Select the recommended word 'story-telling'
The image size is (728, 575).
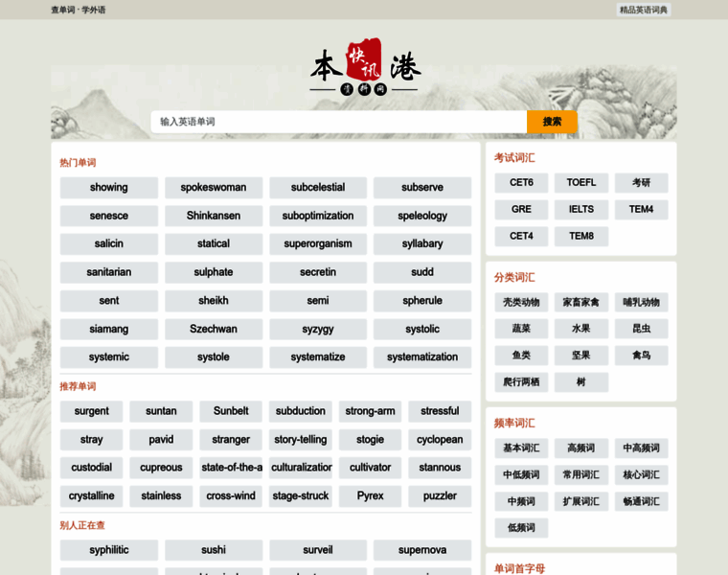click(x=301, y=440)
